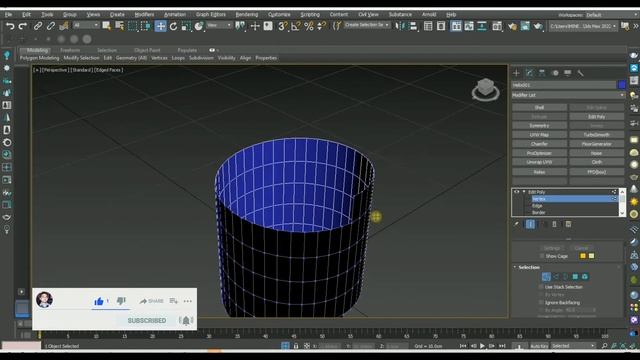The image size is (640, 360).
Task: Toggle the Pin Stack icon
Action: [x=516, y=224]
